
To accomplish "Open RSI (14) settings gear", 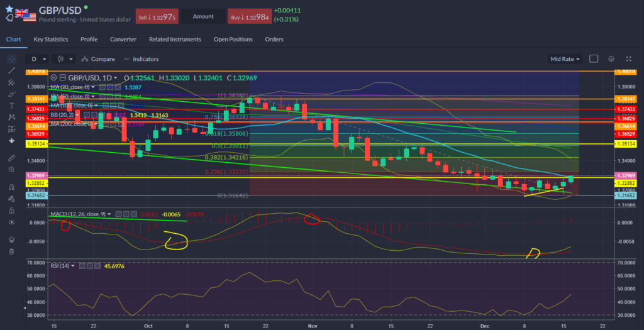I will (x=89, y=266).
